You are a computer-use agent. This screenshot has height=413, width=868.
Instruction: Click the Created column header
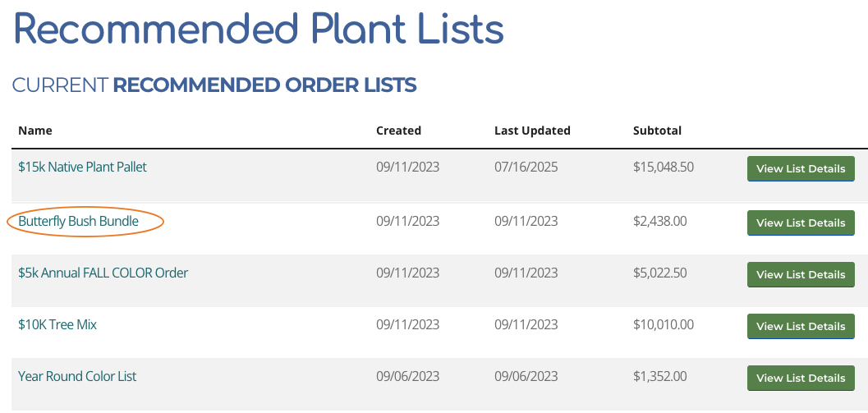(x=398, y=131)
